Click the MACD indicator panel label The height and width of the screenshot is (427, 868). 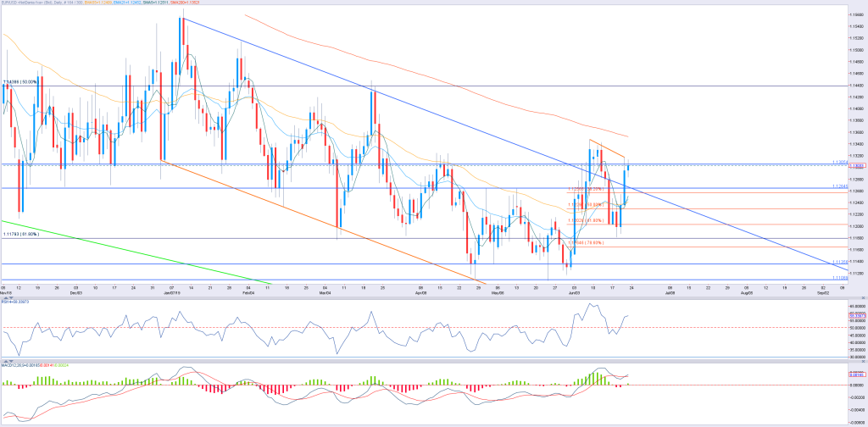pyautogui.click(x=33, y=365)
